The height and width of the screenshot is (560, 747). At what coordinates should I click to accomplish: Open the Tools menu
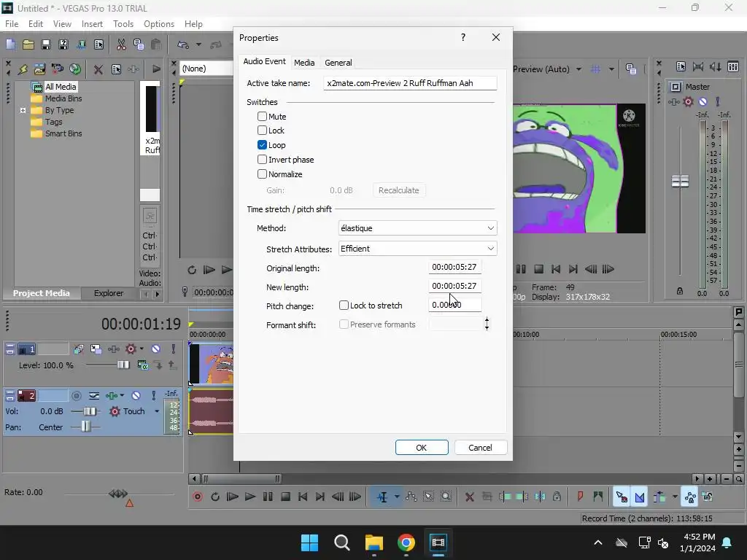click(x=123, y=24)
